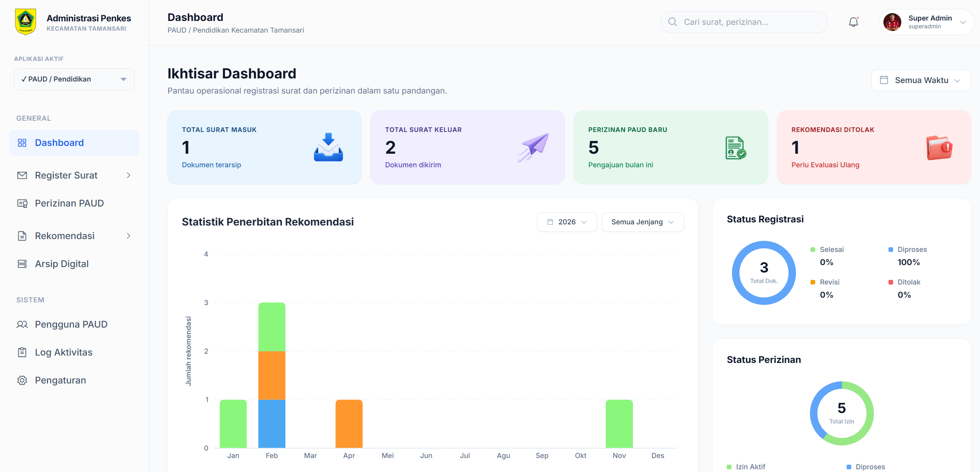Click inside the Cari surat search field
The width and height of the screenshot is (980, 472).
(744, 22)
